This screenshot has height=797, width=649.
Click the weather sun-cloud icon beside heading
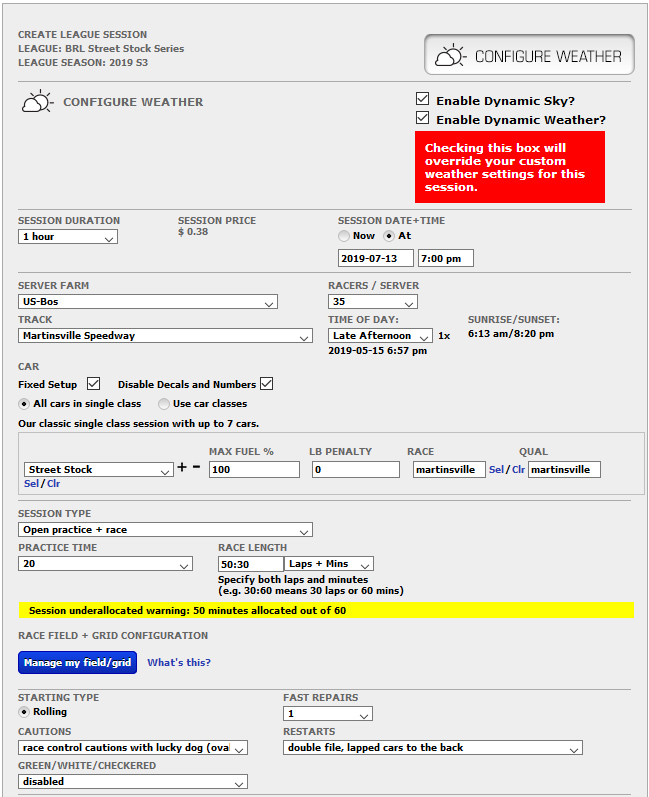[37, 102]
